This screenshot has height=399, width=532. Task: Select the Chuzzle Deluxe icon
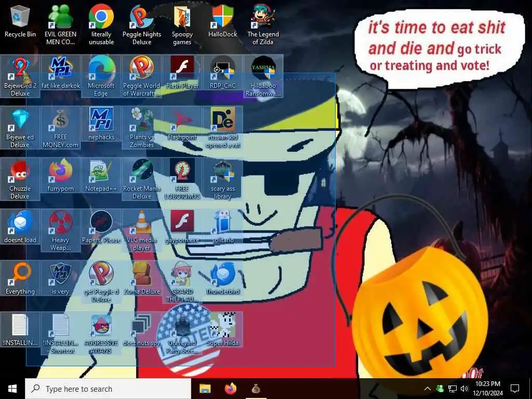pyautogui.click(x=20, y=179)
